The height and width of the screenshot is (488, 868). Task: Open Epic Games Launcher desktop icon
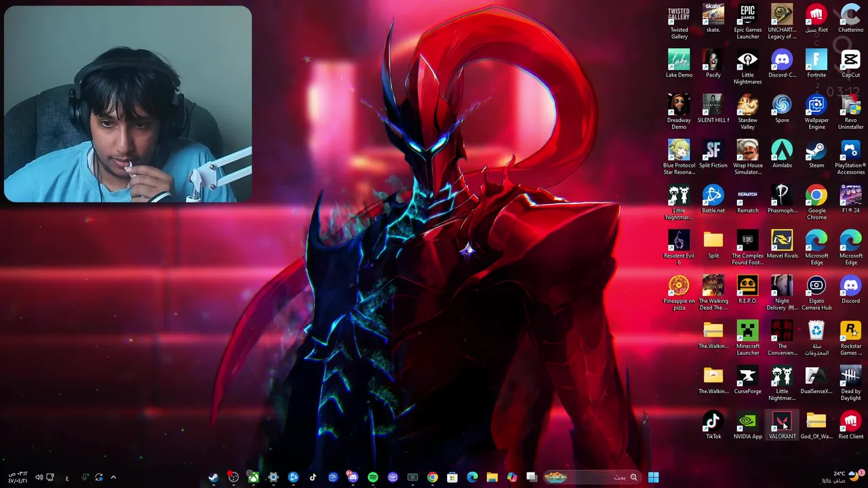747,22
